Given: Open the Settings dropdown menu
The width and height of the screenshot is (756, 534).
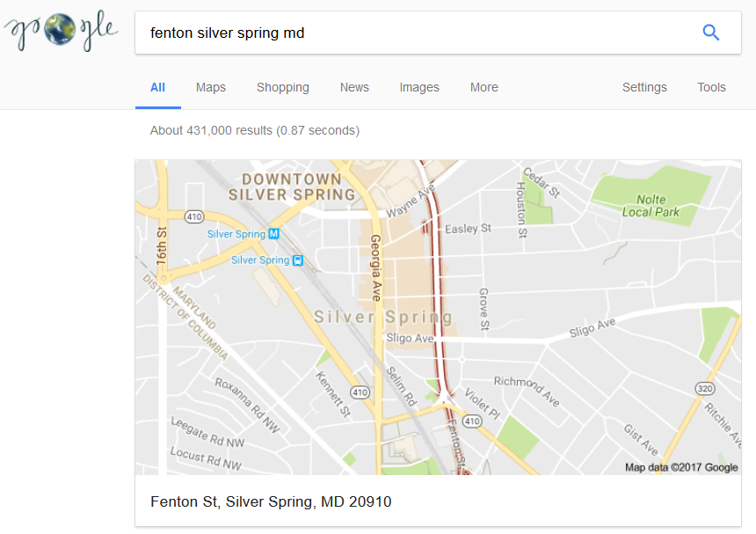Looking at the screenshot, I should coord(644,87).
